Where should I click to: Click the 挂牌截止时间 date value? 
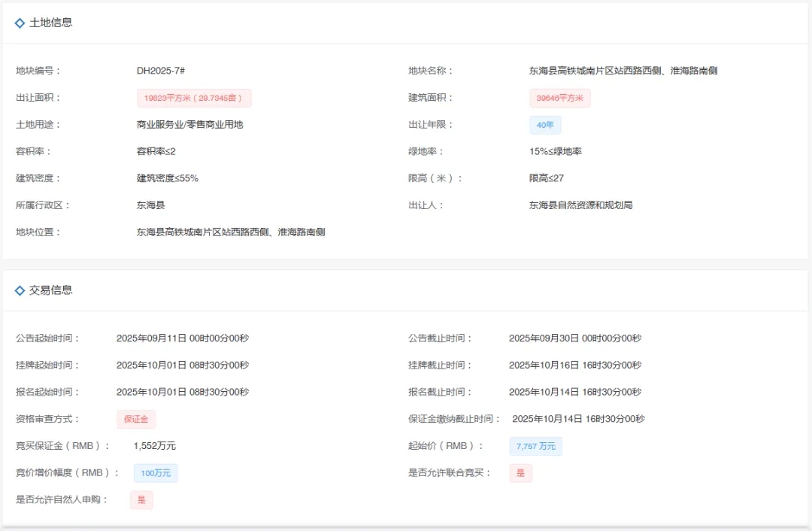pyautogui.click(x=574, y=366)
